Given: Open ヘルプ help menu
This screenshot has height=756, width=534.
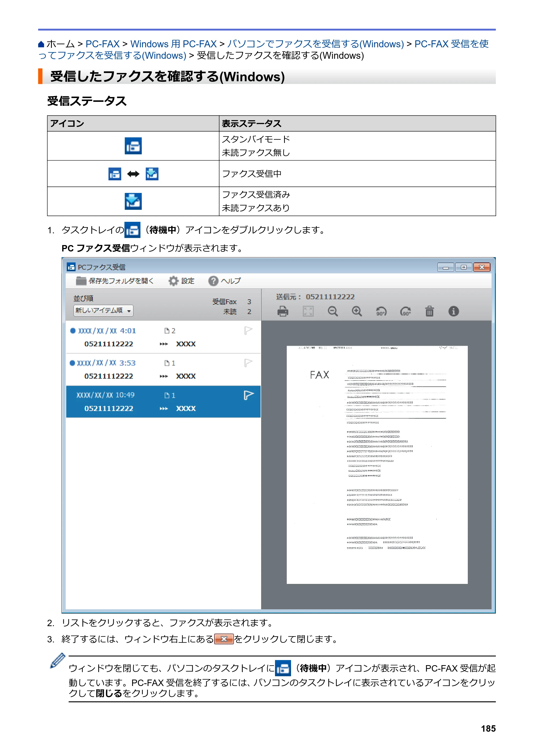Looking at the screenshot, I should (x=224, y=281).
